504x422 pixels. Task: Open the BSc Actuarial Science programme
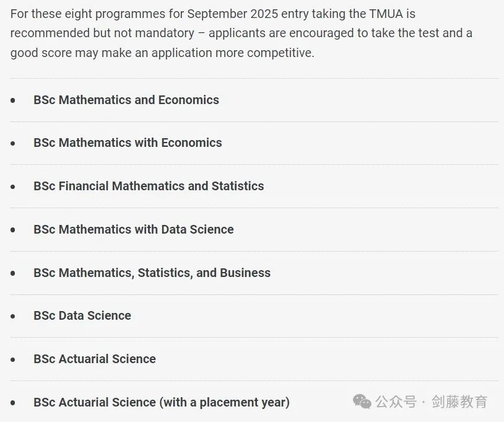95,359
